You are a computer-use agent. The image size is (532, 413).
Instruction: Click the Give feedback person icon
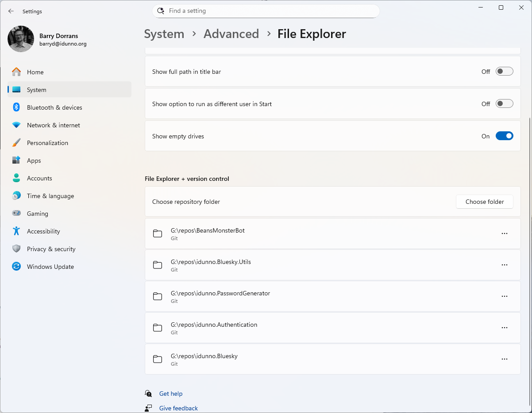(x=148, y=408)
